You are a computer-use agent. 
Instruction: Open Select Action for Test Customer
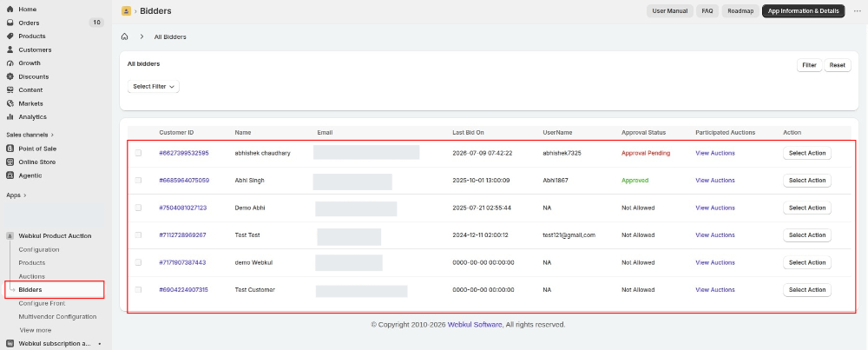point(806,289)
